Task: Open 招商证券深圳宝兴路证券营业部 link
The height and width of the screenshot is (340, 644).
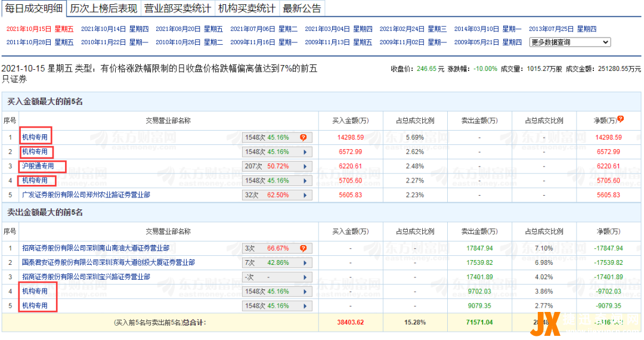Action: click(86, 277)
